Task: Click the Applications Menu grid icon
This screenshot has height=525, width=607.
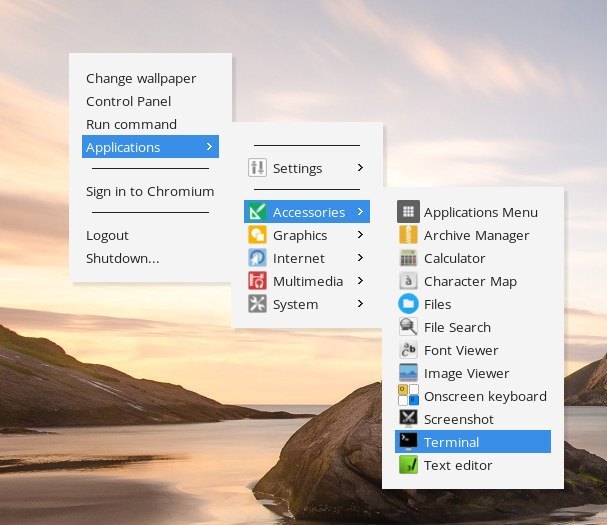Action: [408, 212]
